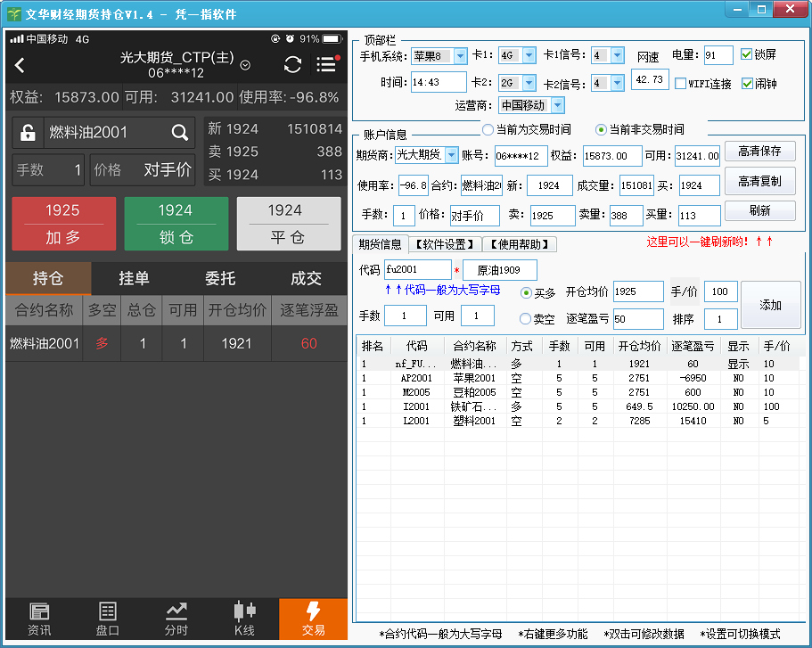812x648 pixels.
Task: Tap the 燃料油2001 position row
Action: coord(176,343)
